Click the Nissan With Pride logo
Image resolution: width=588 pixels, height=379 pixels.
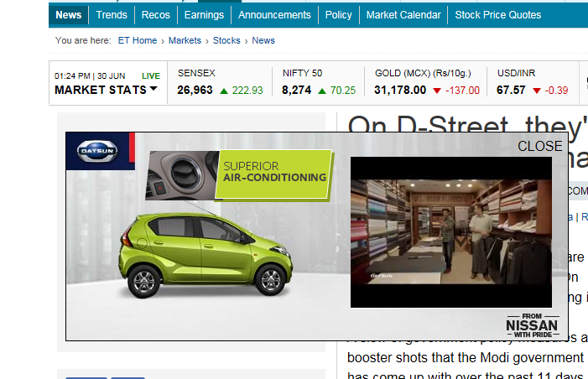533,325
